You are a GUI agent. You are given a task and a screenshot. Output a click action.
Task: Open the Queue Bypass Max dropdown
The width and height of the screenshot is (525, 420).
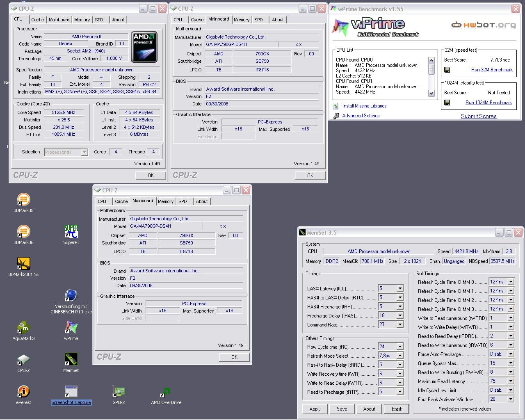tap(511, 363)
